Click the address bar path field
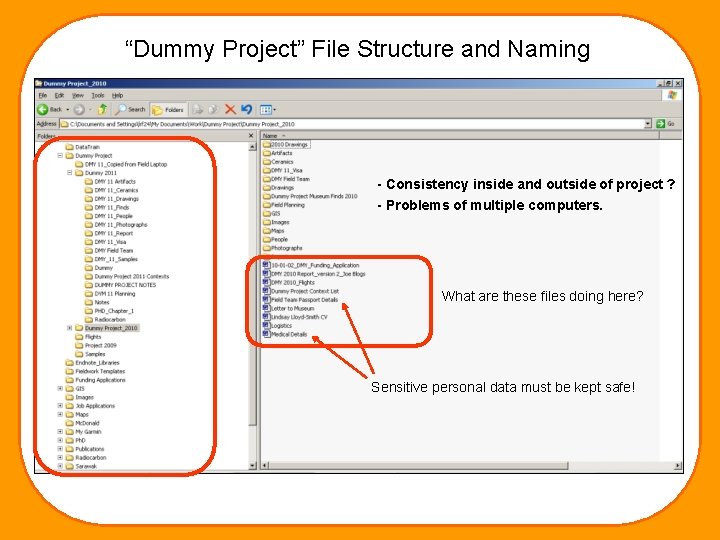The image size is (720, 540). pyautogui.click(x=352, y=124)
